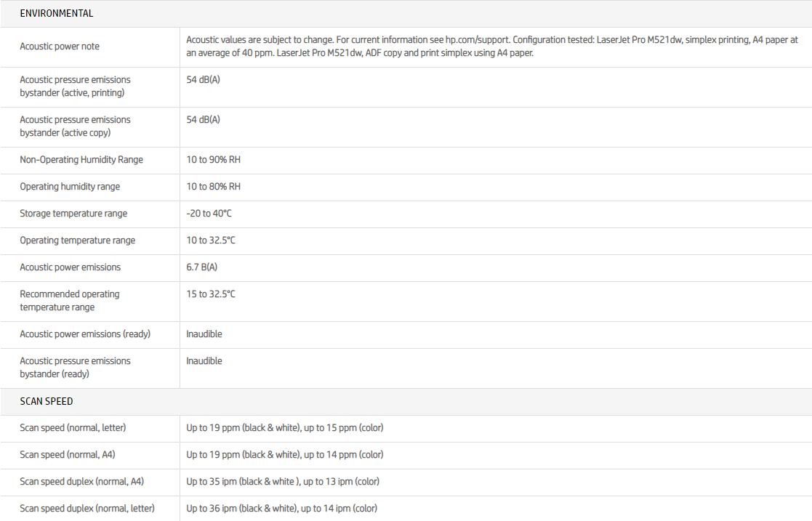Click the 10 to 90% RH value
This screenshot has height=521, width=812.
pyautogui.click(x=213, y=160)
